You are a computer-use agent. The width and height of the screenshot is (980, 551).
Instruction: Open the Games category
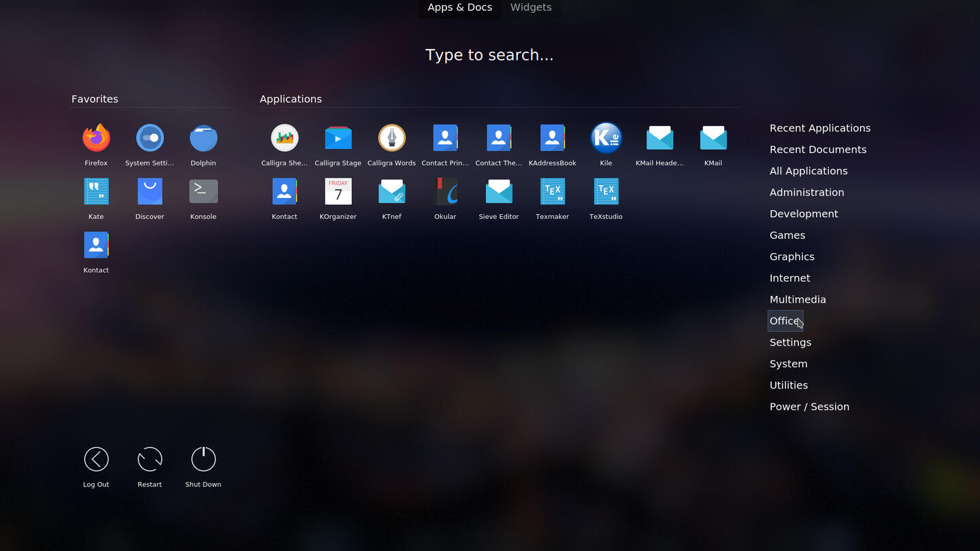(787, 235)
